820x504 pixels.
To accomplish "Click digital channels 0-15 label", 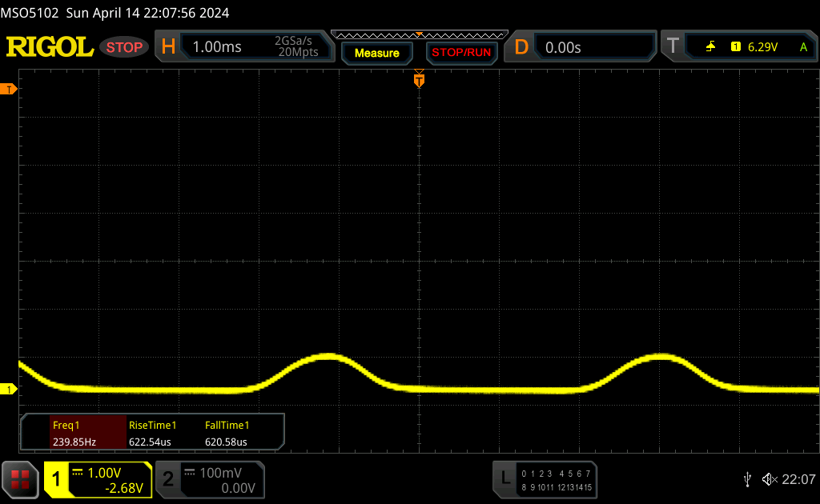I will coord(557,481).
